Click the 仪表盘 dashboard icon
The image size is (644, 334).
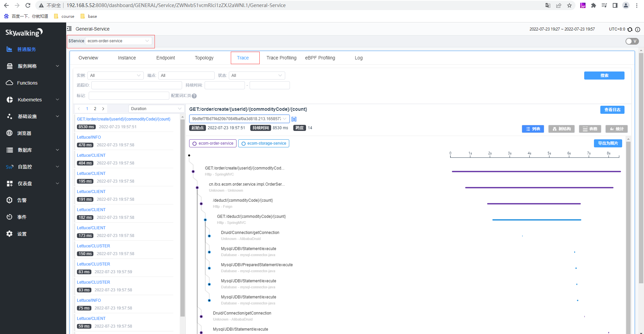click(x=10, y=184)
